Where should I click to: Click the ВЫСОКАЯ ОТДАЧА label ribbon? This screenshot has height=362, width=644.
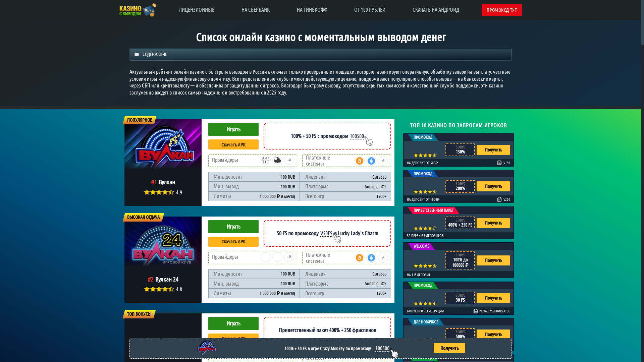143,217
